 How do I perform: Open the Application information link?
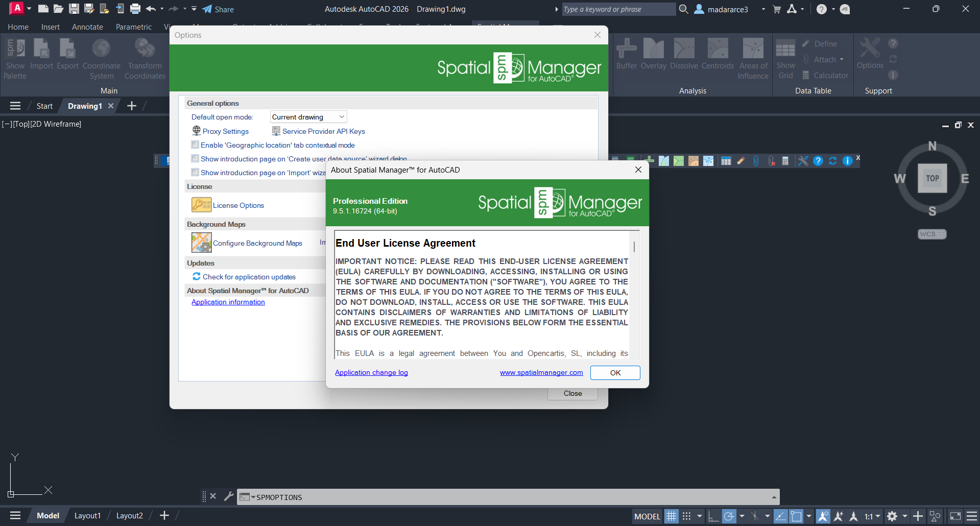228,302
